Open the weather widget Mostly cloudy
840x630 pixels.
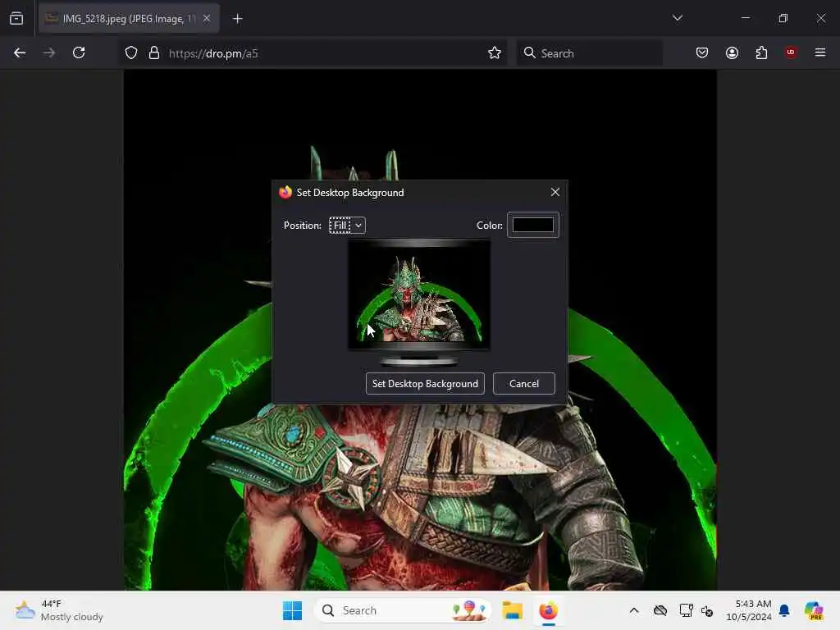59,610
